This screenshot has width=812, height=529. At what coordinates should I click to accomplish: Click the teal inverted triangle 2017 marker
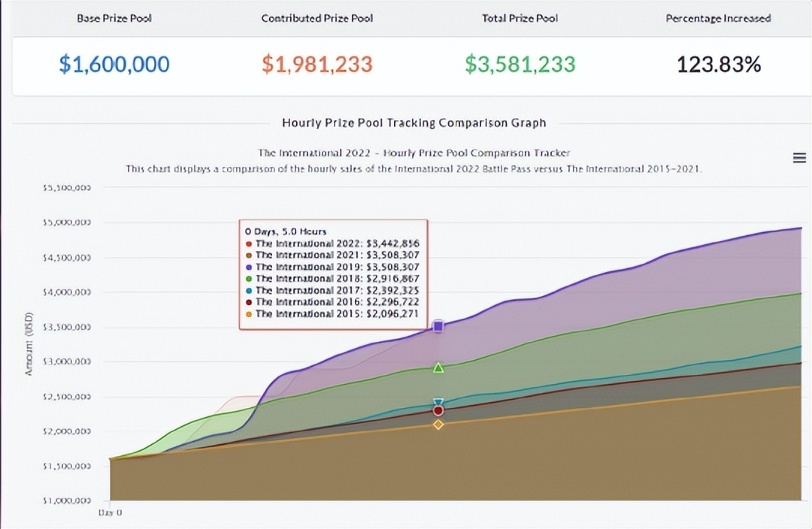pyautogui.click(x=438, y=404)
